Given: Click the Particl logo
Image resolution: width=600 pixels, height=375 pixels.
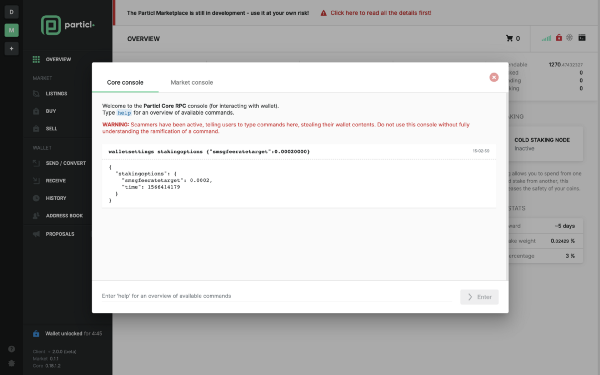Looking at the screenshot, I should [x=68, y=25].
